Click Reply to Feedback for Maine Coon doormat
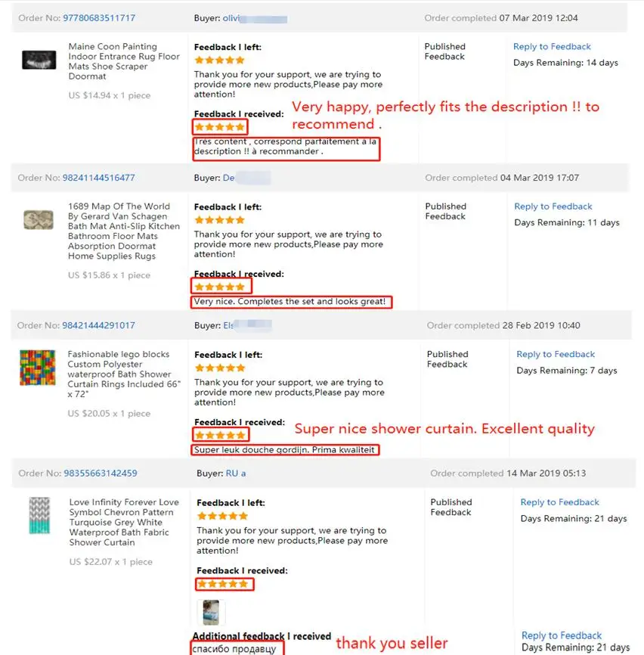644x655 pixels. coord(552,46)
